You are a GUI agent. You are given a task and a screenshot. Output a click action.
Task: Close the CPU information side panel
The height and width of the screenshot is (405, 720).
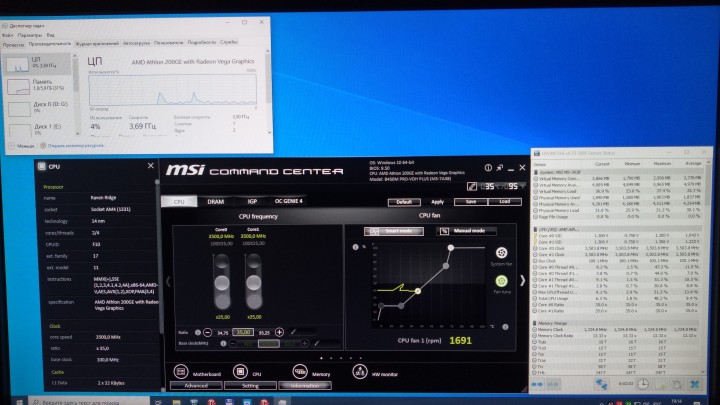point(151,166)
